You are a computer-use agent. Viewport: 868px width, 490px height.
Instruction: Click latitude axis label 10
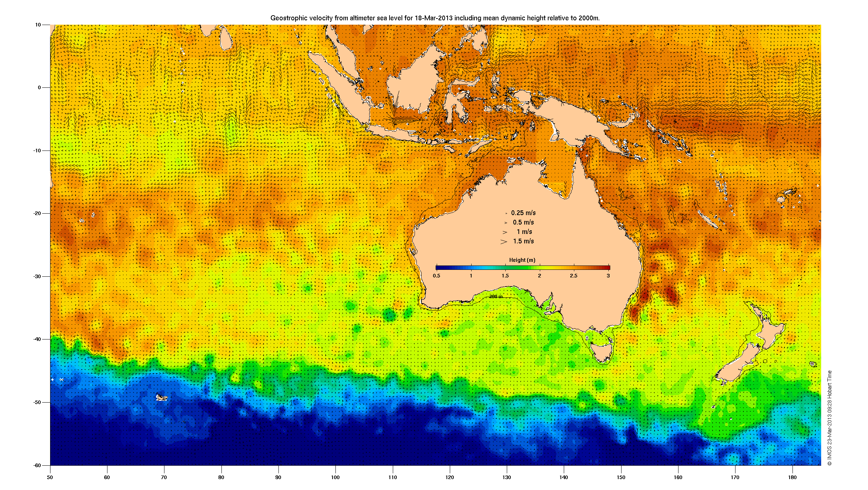[38, 25]
